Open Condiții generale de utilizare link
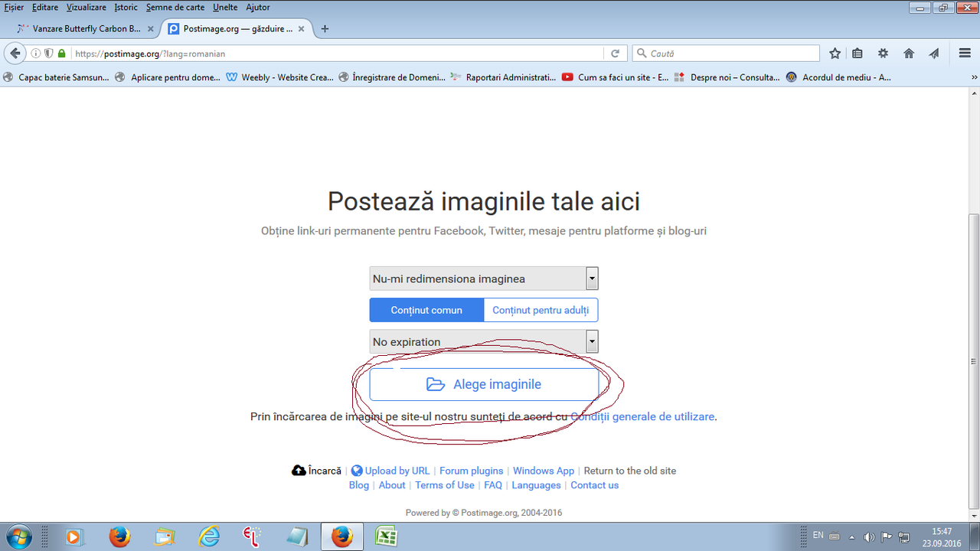 tap(642, 416)
